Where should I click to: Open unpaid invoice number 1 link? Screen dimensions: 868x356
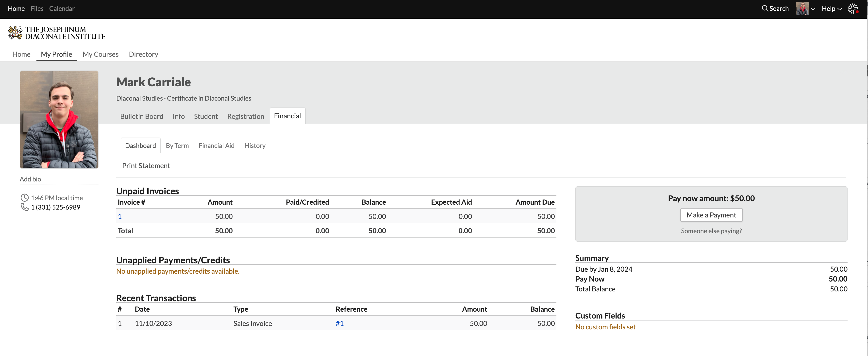[x=120, y=216]
